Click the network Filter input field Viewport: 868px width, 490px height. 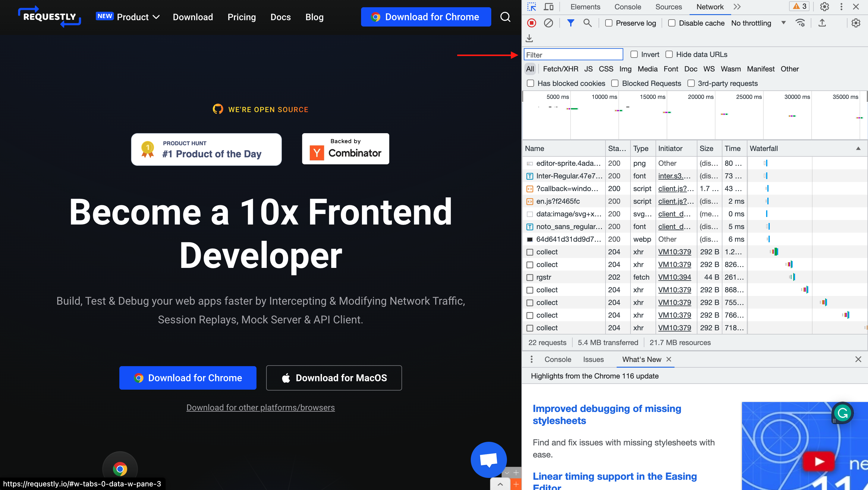[573, 55]
